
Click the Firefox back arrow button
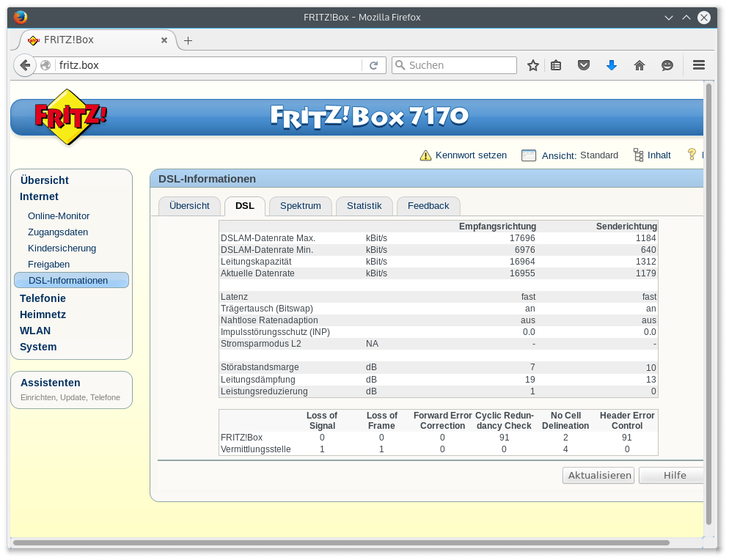pos(25,65)
